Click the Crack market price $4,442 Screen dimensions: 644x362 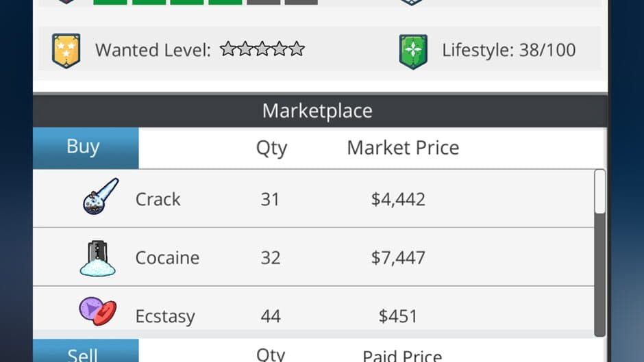point(398,199)
